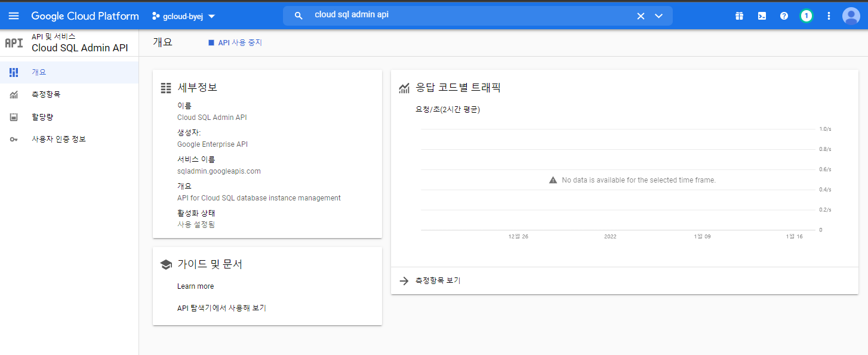This screenshot has width=868, height=355.
Task: Click the 가이드 및 문서 card heading
Action: tap(210, 264)
